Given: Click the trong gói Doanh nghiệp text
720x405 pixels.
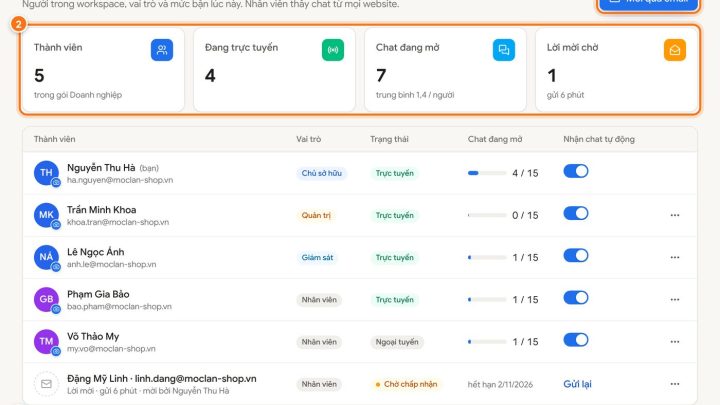Looking at the screenshot, I should click(x=78, y=95).
